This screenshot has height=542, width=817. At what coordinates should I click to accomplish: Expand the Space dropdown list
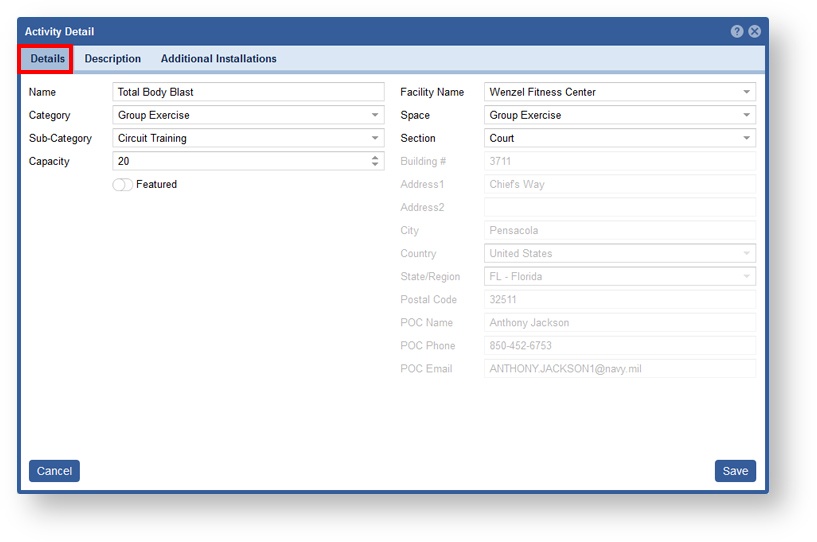point(746,115)
